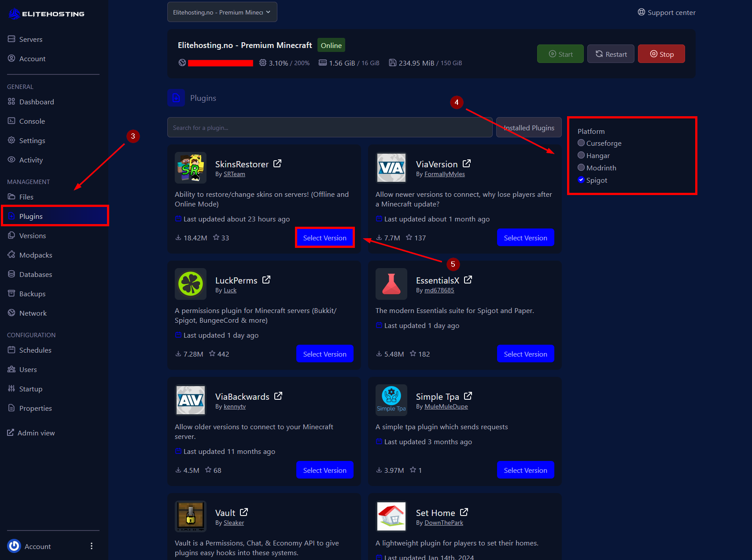
Task: Click the Set Home house logo
Action: (391, 516)
